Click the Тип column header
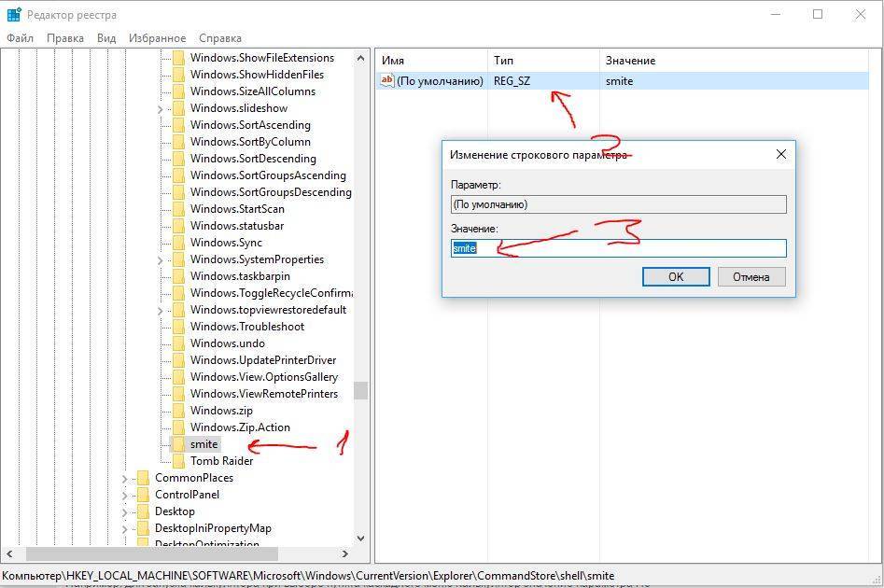 tap(504, 61)
